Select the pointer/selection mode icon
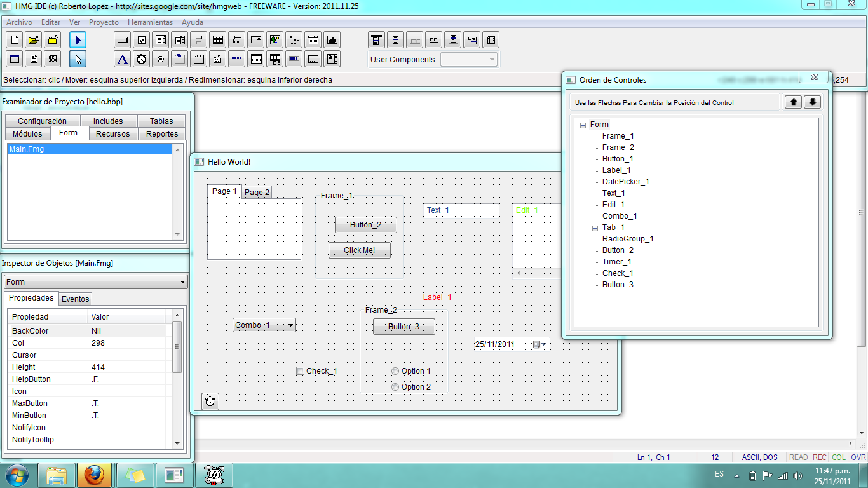 tap(79, 58)
